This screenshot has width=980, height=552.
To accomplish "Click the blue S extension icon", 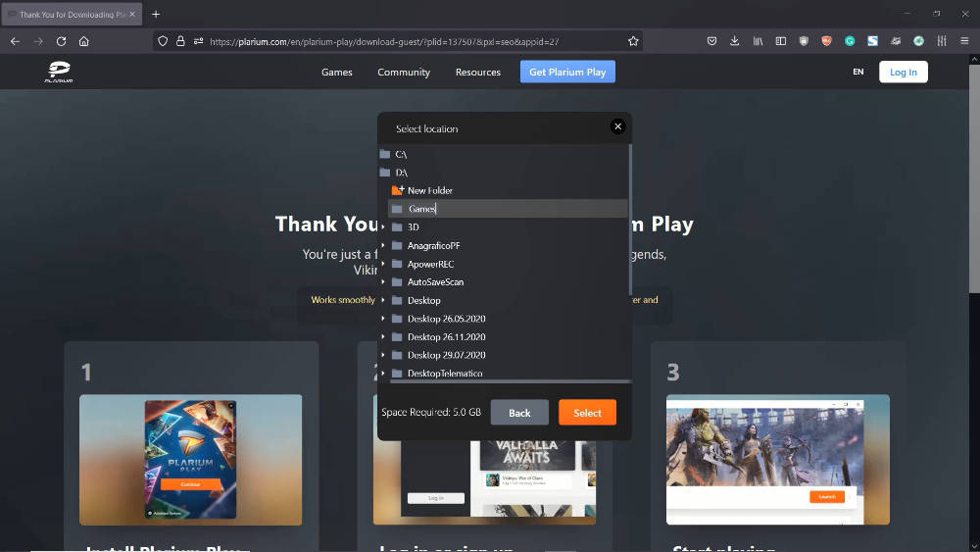I will (x=872, y=41).
